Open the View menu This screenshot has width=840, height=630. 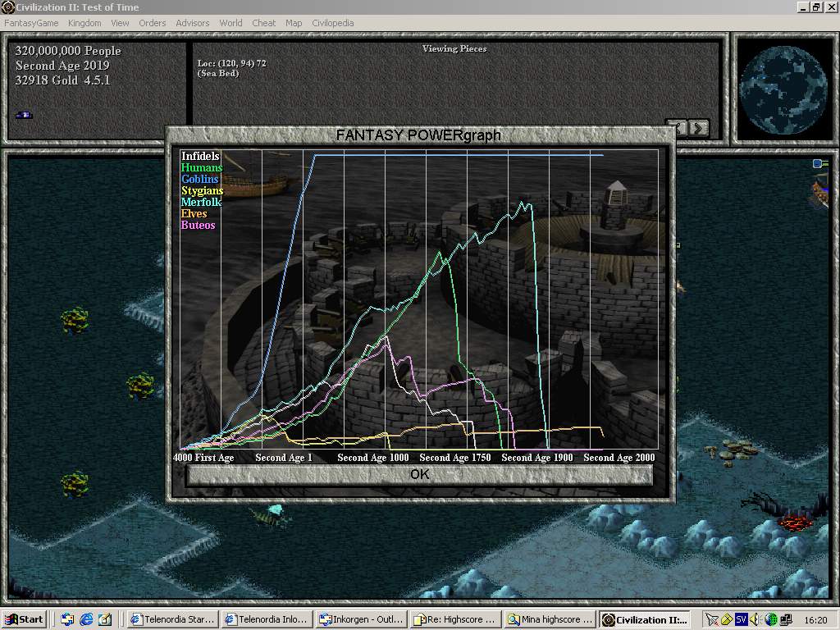(x=120, y=23)
